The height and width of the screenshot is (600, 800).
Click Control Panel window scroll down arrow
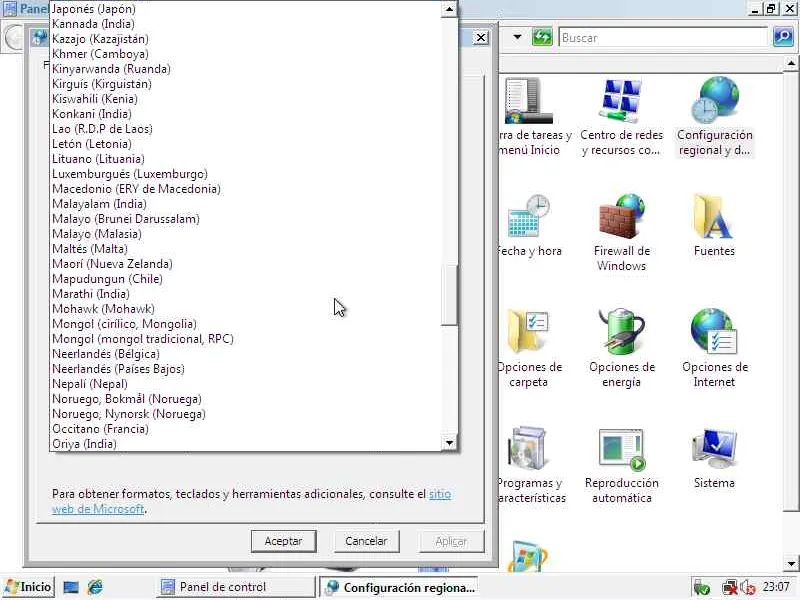[791, 564]
